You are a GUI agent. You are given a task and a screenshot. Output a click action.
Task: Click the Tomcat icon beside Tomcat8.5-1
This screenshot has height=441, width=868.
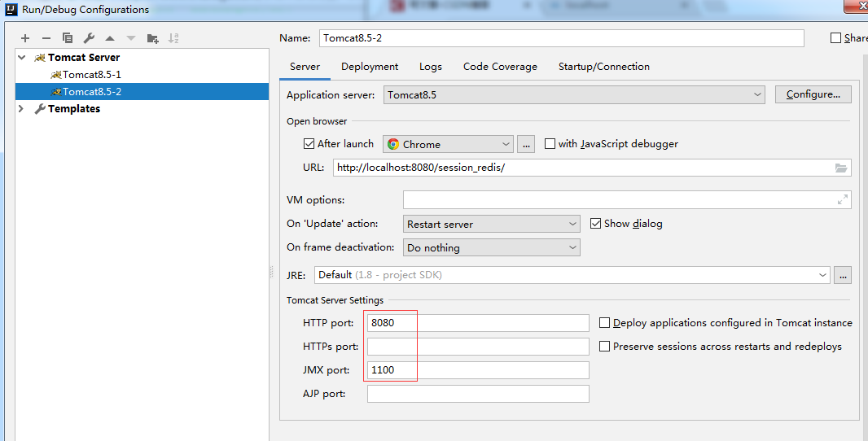(x=55, y=75)
